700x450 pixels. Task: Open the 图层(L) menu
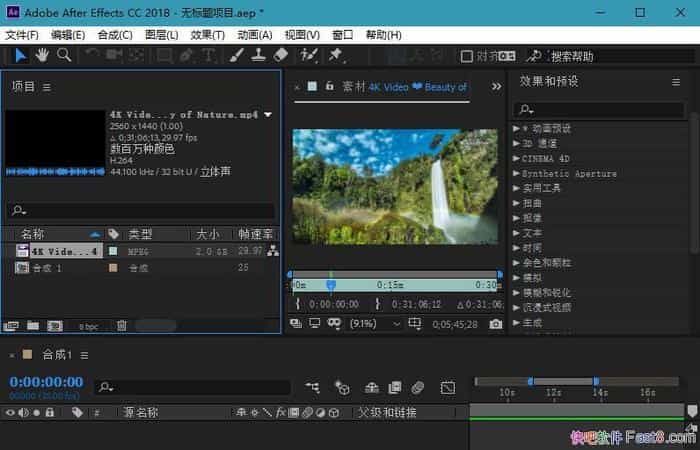coord(162,35)
